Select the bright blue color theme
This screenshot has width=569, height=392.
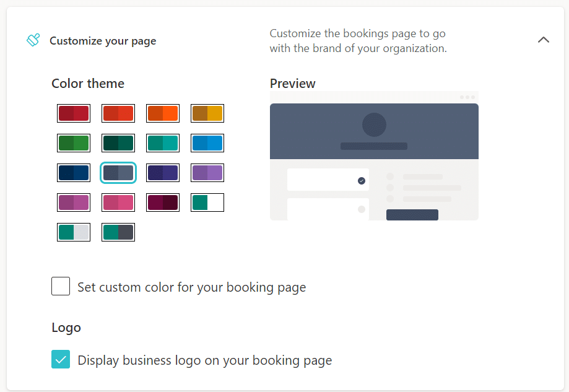click(207, 143)
